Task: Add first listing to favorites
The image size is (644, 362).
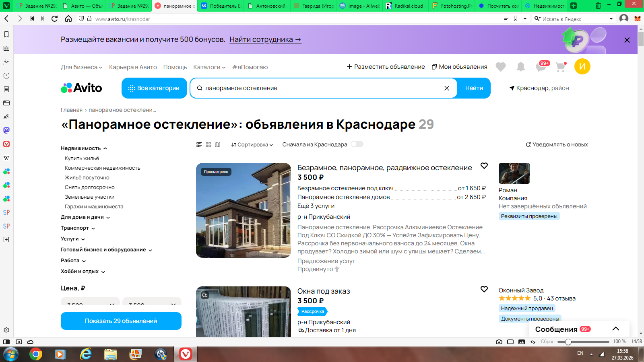Action: (484, 166)
